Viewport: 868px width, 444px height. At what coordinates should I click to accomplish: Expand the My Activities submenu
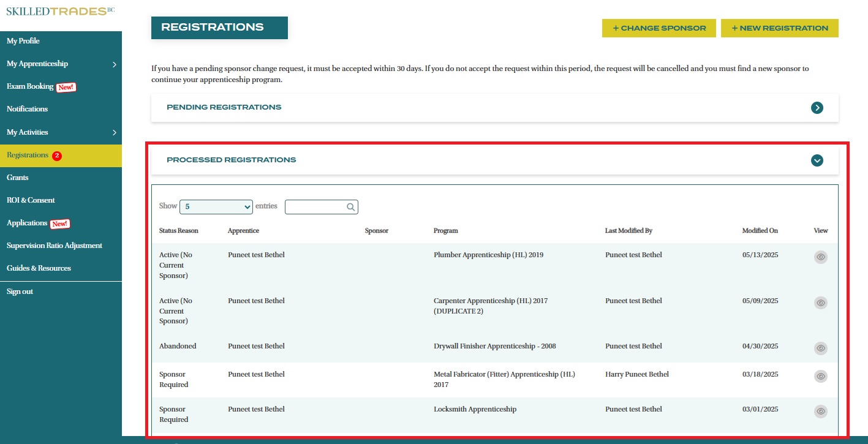click(114, 132)
